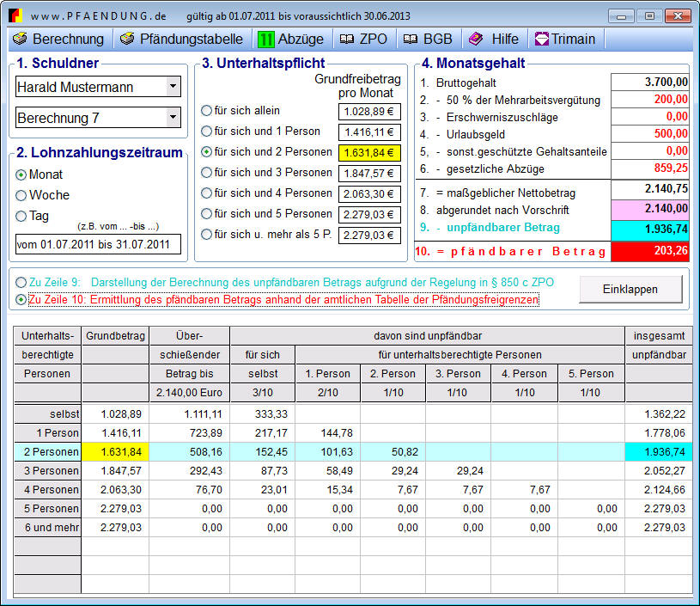Click the '5 Personen' table row header

pos(47,509)
